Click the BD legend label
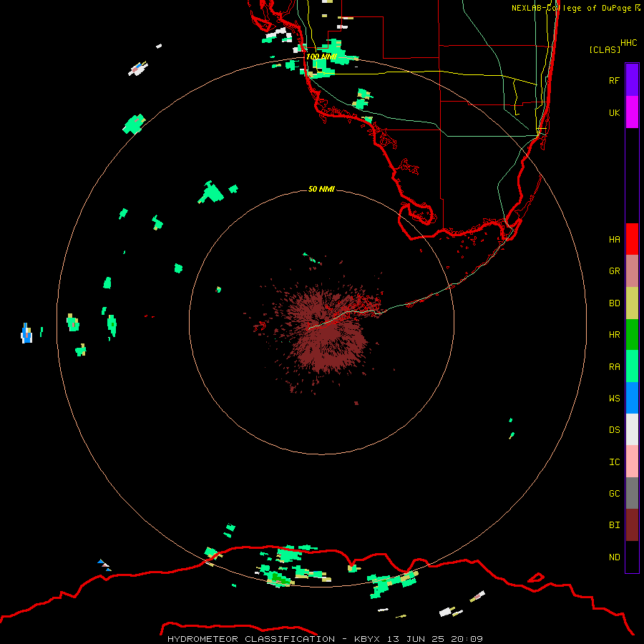Screen dimensions: 644x644 (614, 303)
